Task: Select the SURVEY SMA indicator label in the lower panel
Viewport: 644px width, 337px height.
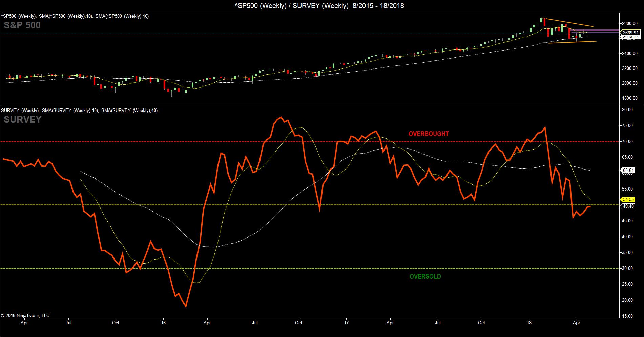Action: [79, 110]
